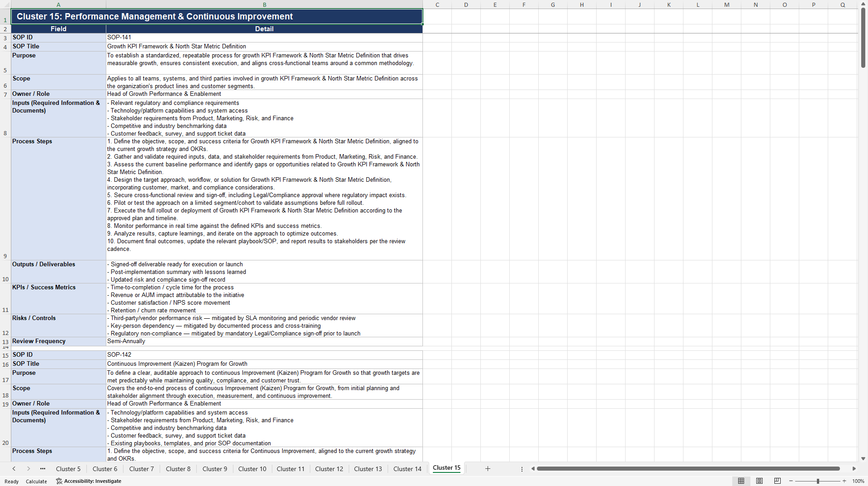Open tab bar options dots
Viewport: 868px width, 486px height.
[x=522, y=469]
